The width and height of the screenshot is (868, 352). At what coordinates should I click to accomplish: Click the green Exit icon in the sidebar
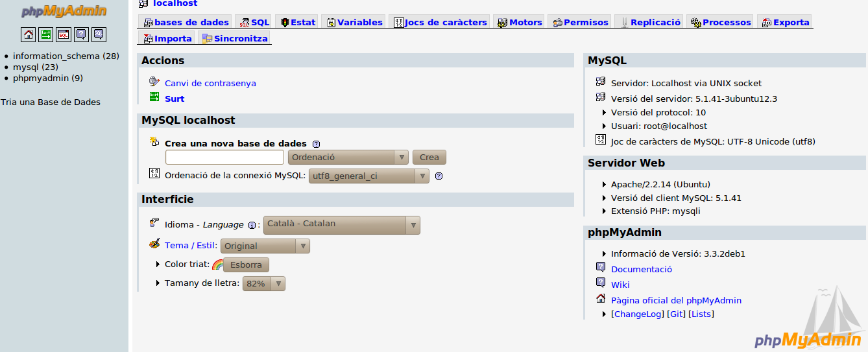[x=46, y=34]
